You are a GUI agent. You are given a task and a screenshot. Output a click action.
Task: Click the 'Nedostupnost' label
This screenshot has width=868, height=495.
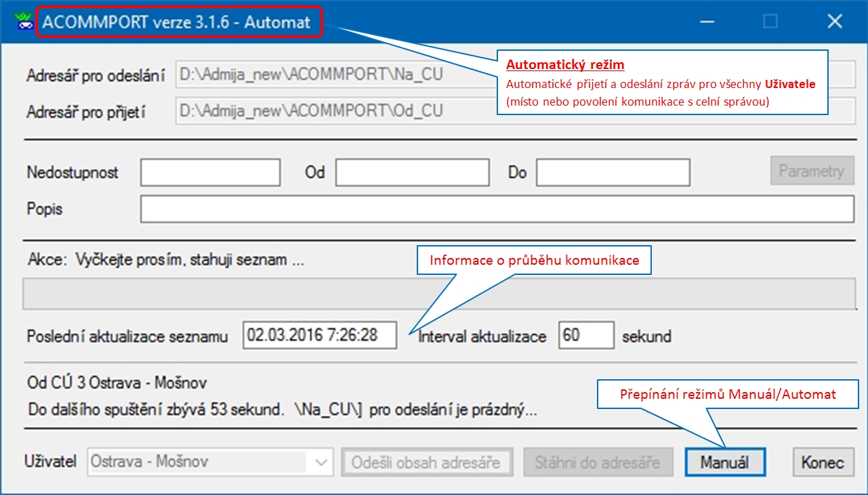(x=73, y=173)
